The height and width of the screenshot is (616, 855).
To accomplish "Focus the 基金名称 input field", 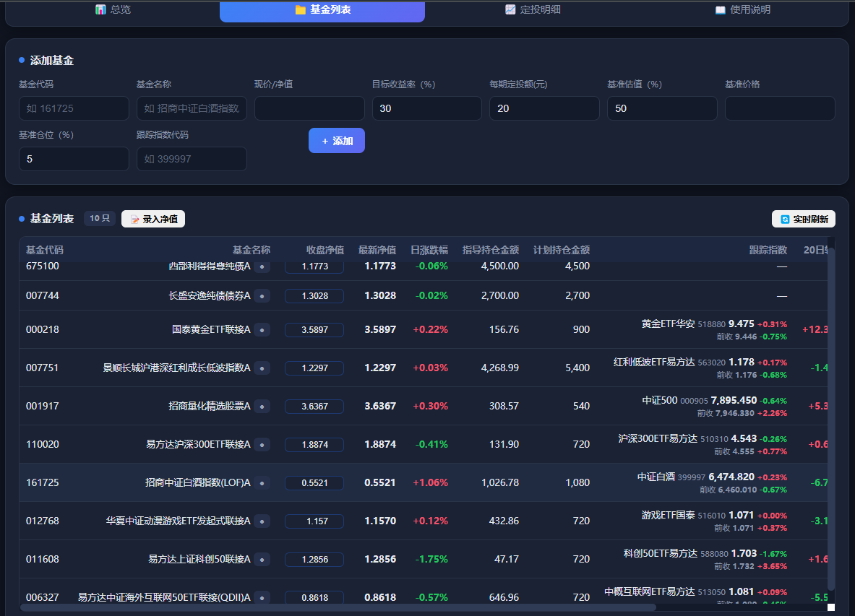I will pos(192,108).
